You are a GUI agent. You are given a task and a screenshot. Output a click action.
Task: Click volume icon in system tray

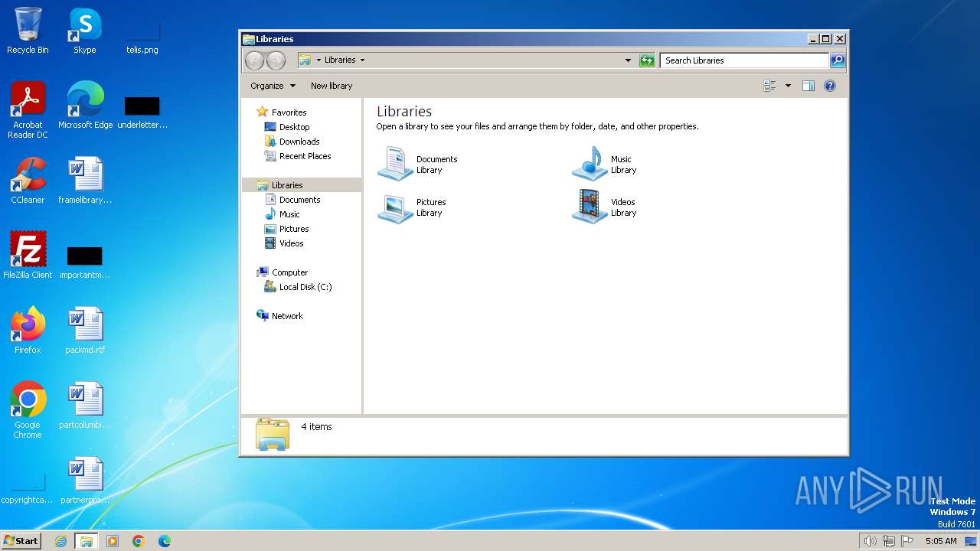[x=870, y=541]
